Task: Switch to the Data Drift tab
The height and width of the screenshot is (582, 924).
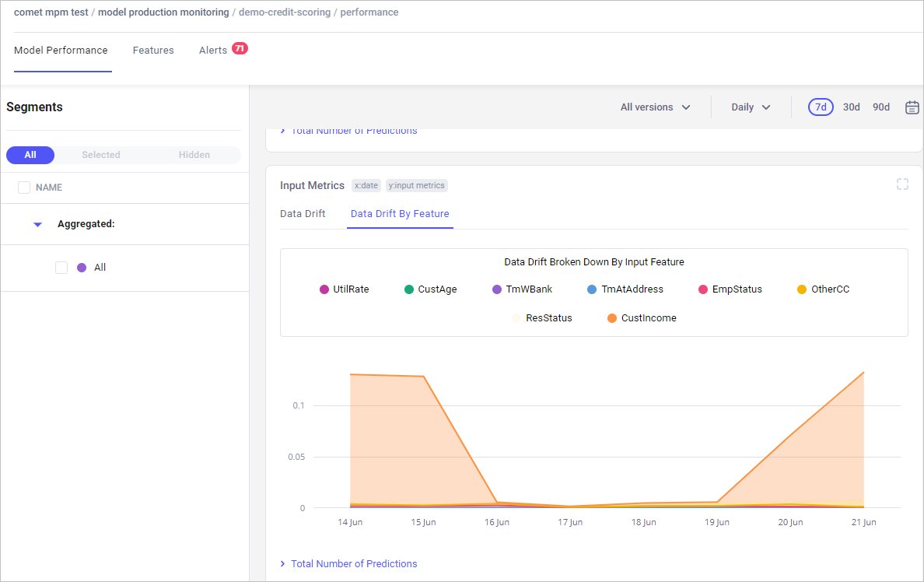Action: 303,213
